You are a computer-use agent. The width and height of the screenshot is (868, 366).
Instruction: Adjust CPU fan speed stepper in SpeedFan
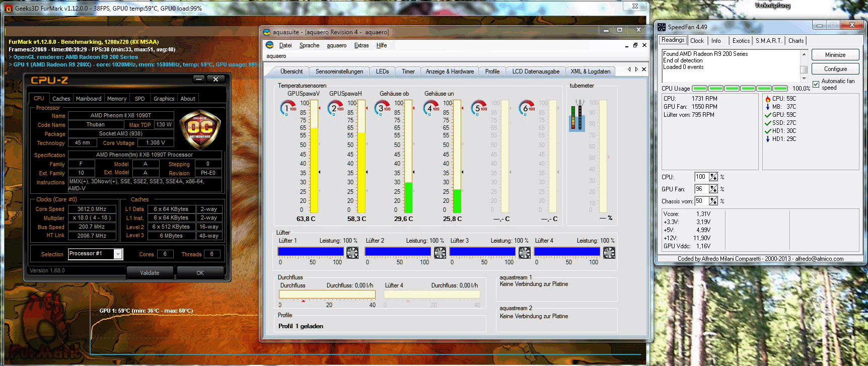713,177
